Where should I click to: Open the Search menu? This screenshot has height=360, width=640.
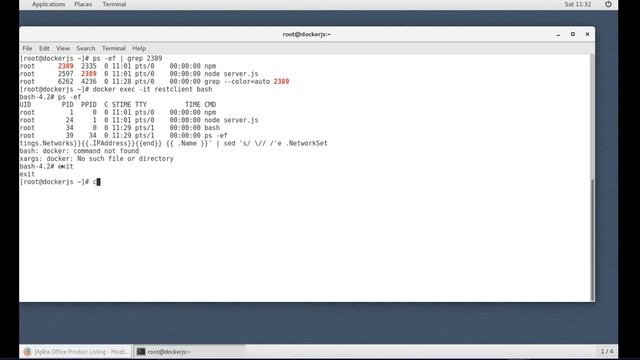point(86,48)
